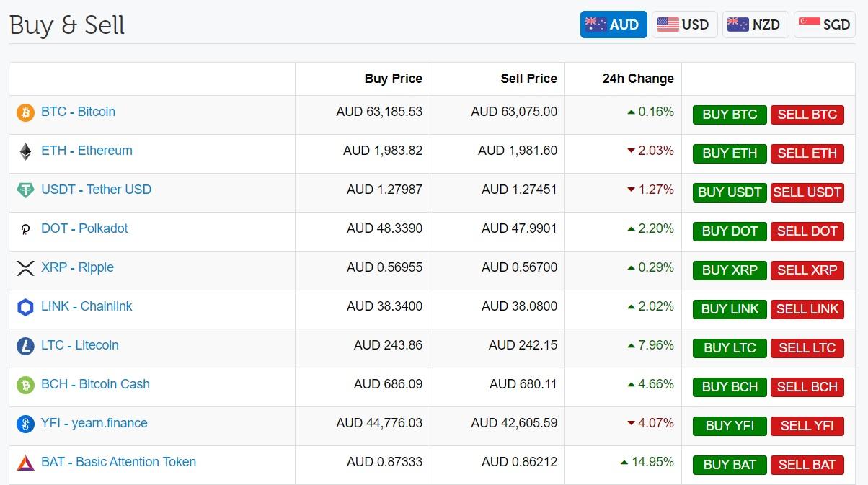The height and width of the screenshot is (485, 868).
Task: Click the 24h Change column header
Action: [x=638, y=79]
